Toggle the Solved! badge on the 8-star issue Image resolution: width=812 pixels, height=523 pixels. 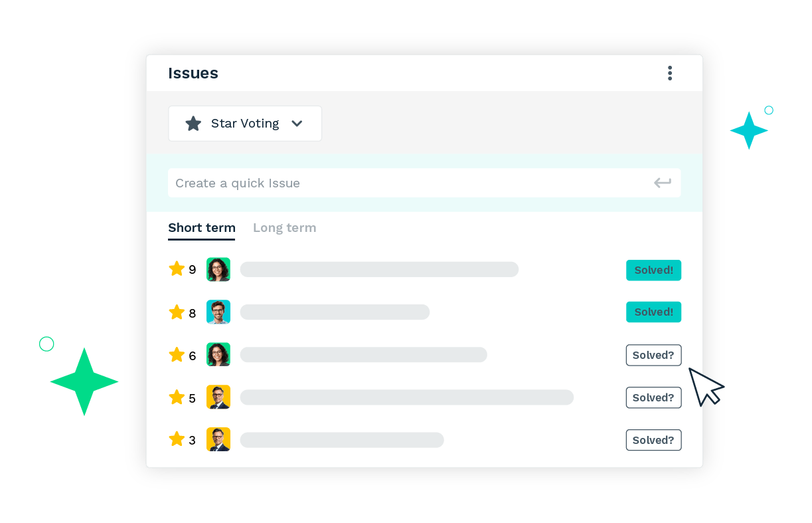(x=653, y=312)
